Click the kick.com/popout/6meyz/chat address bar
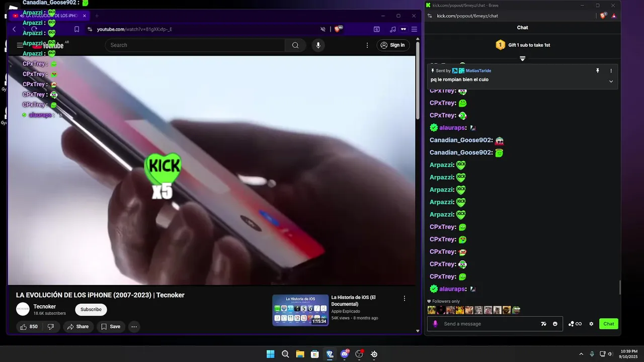This screenshot has height=362, width=644. 467,16
